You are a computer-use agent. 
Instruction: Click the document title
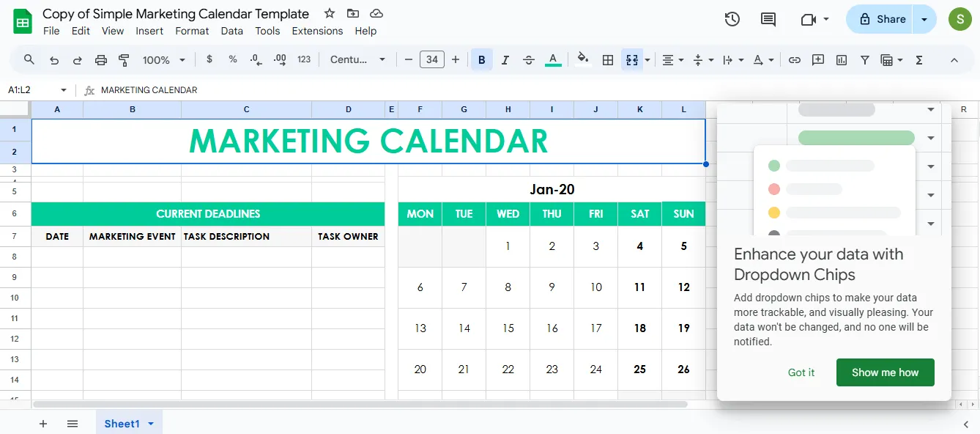click(176, 13)
